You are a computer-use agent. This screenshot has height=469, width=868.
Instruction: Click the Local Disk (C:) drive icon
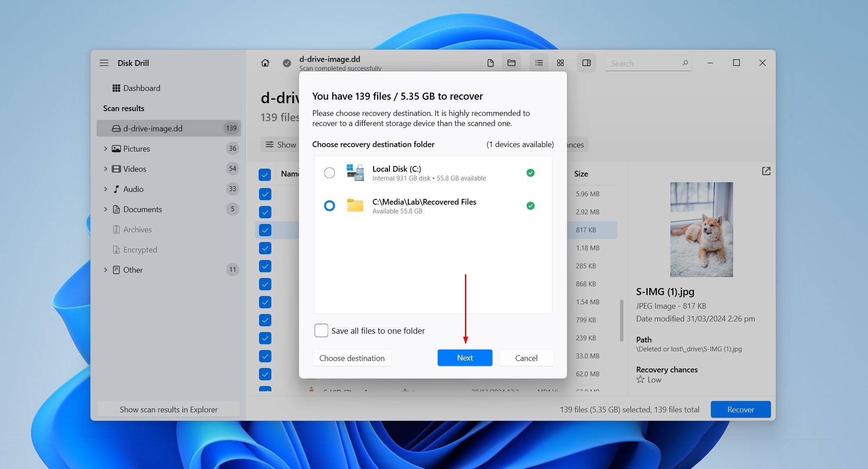tap(355, 173)
